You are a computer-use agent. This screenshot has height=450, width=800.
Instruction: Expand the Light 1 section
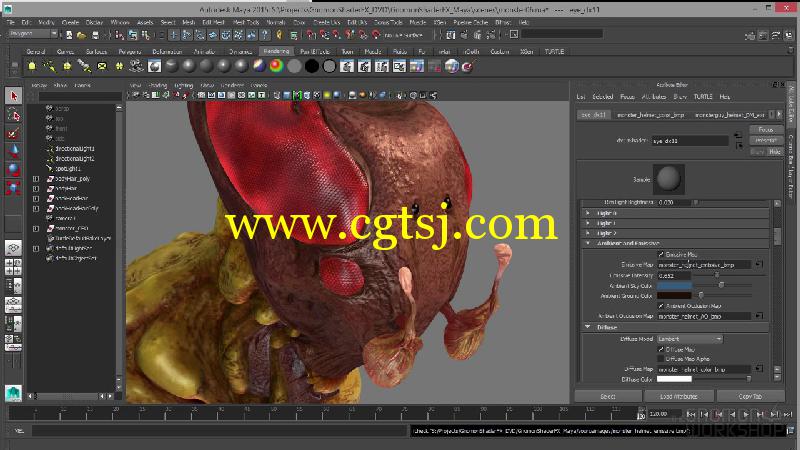[x=588, y=223]
